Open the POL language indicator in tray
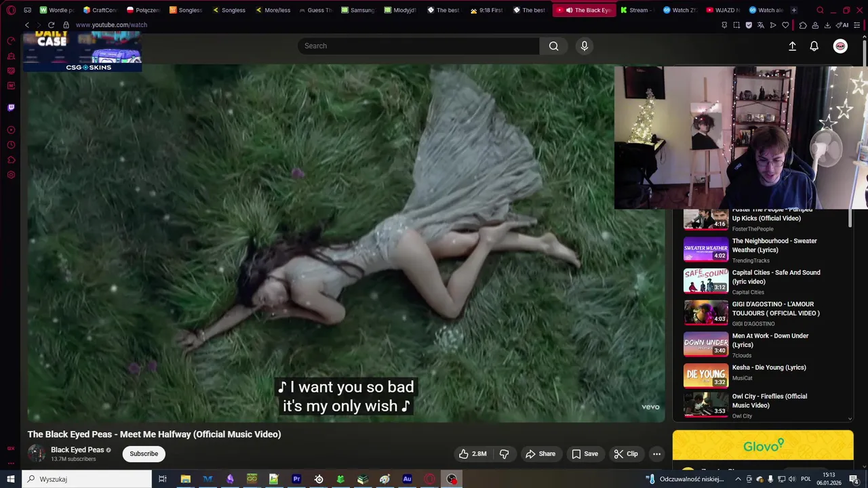 [806, 479]
